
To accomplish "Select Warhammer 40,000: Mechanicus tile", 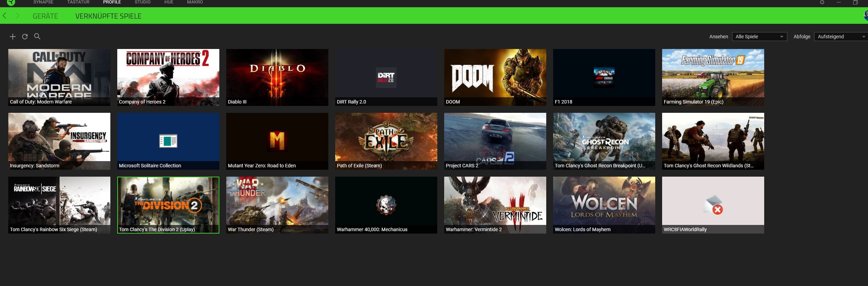I will pyautogui.click(x=386, y=205).
